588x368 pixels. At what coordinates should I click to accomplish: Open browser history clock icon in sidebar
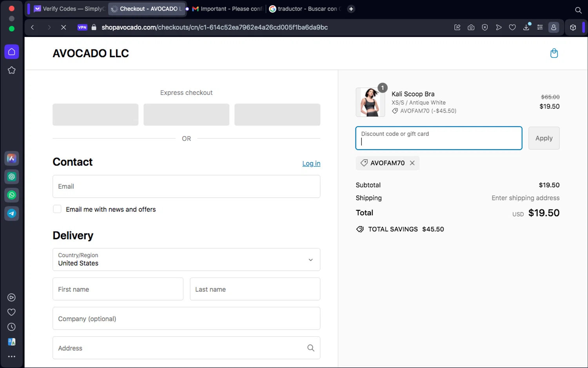(11, 327)
